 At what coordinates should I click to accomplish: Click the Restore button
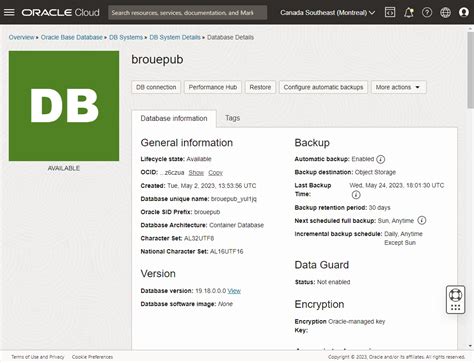click(x=260, y=87)
